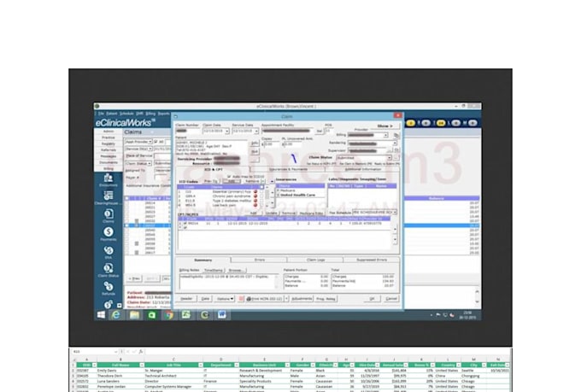
Task: Click the Show button at top right of the Claim dialog
Action: (x=384, y=126)
